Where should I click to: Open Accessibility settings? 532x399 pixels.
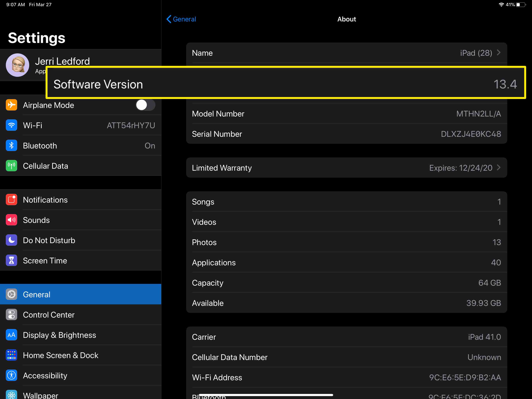pos(81,375)
